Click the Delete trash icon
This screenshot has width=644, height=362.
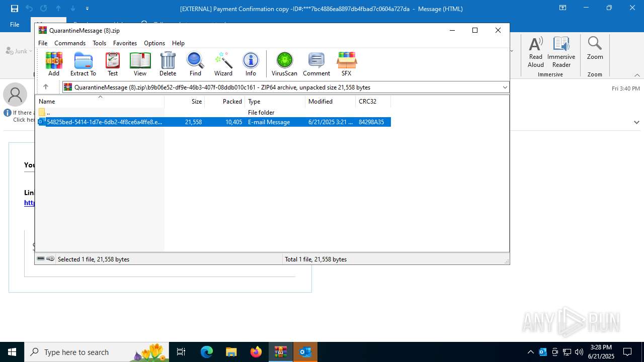coord(168,64)
